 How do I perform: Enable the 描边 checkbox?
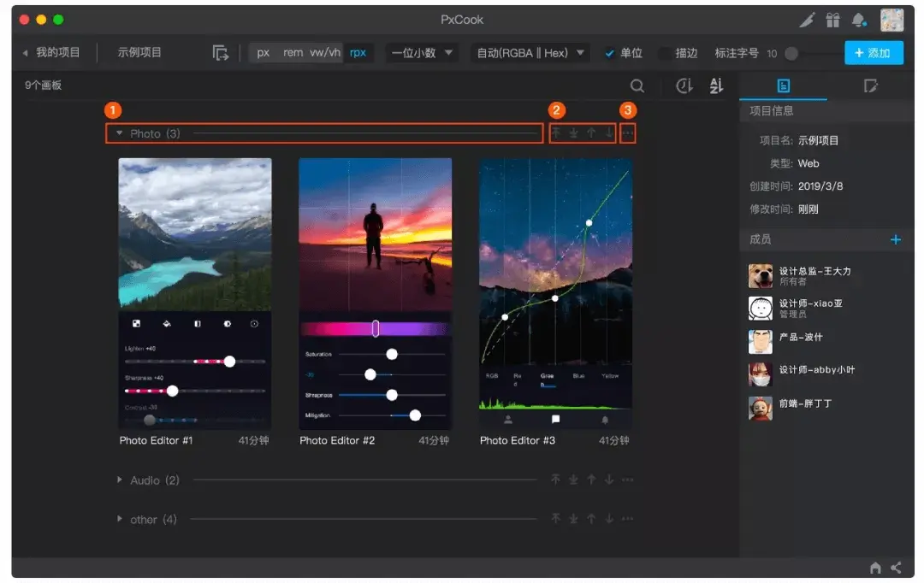coord(665,53)
